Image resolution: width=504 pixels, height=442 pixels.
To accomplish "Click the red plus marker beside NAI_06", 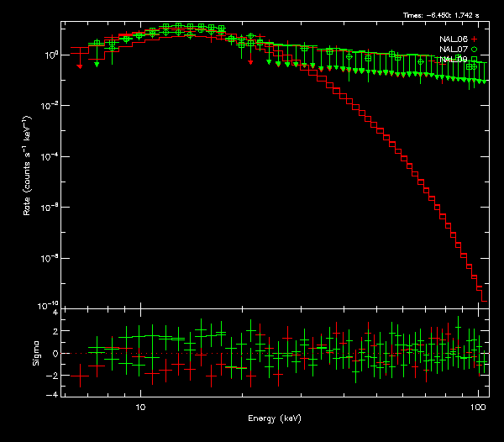I will point(474,39).
